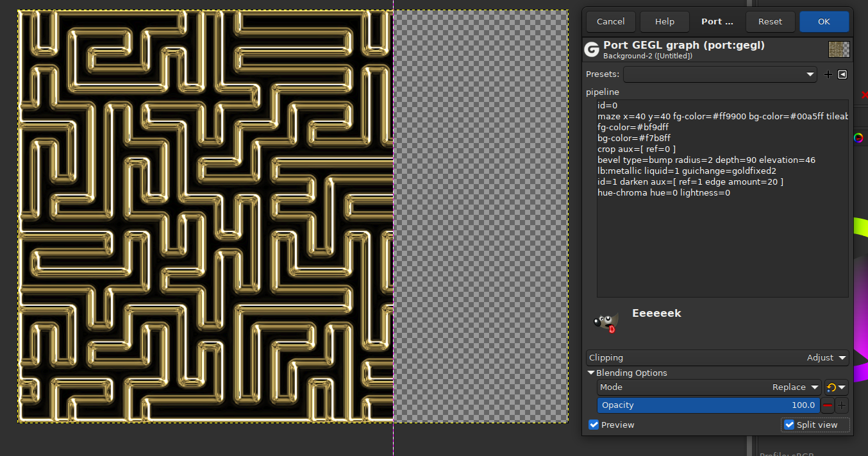
Task: Click the 'Background-2 ([Untitled])' subtitle
Action: point(647,56)
